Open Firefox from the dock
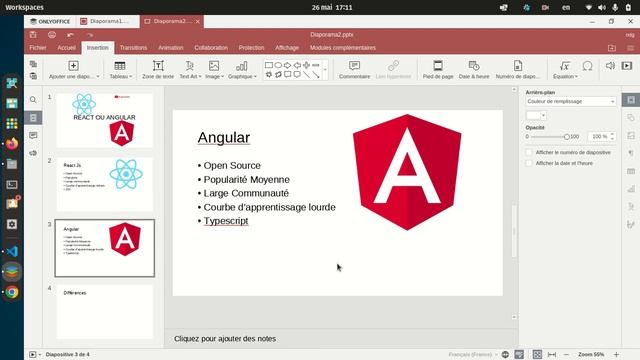The image size is (640, 360). click(12, 144)
